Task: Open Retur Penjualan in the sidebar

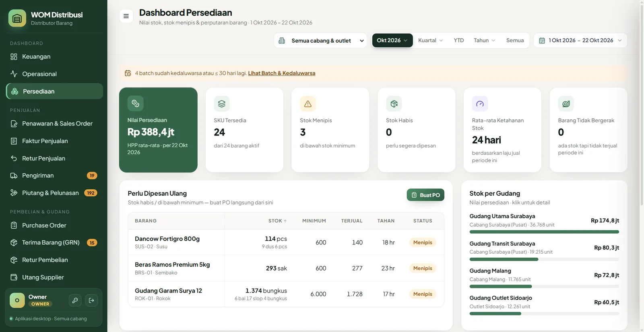Action: [54, 158]
